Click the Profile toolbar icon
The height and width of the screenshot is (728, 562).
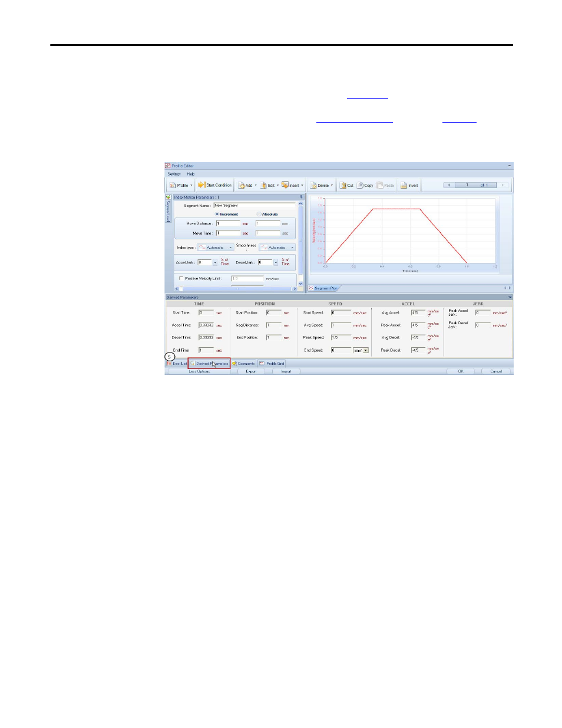coord(173,185)
